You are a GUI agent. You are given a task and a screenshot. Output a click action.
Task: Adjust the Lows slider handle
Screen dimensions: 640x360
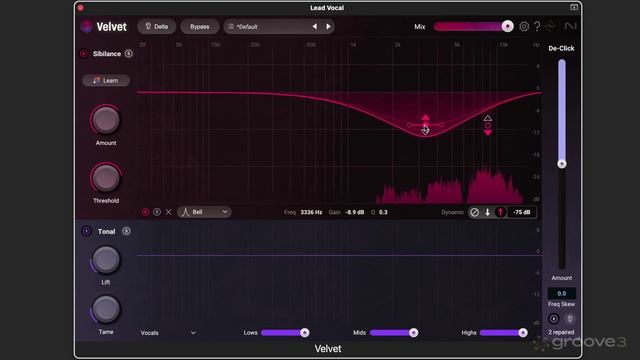[304, 333]
